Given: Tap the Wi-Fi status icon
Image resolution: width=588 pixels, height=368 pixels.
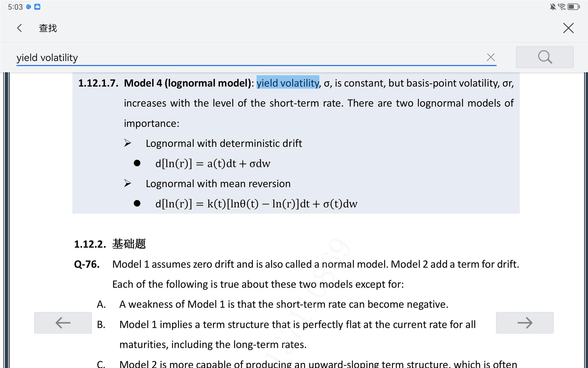Looking at the screenshot, I should [x=562, y=7].
